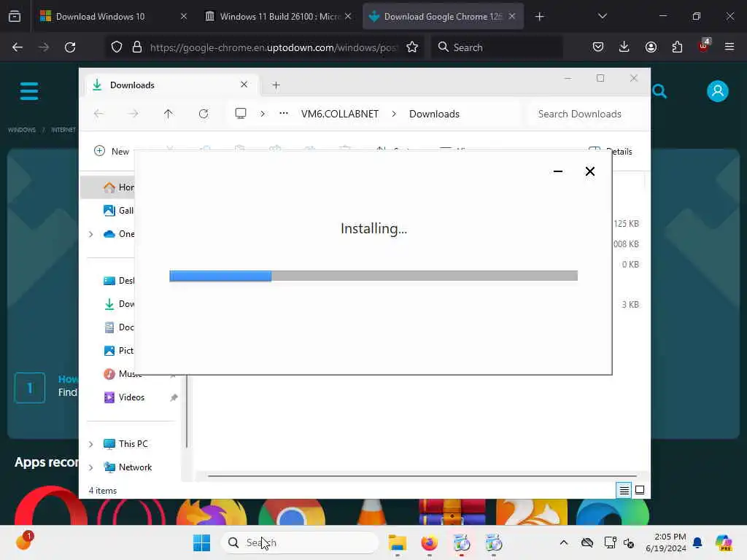Open Firefox application hamburger menu

(x=729, y=47)
